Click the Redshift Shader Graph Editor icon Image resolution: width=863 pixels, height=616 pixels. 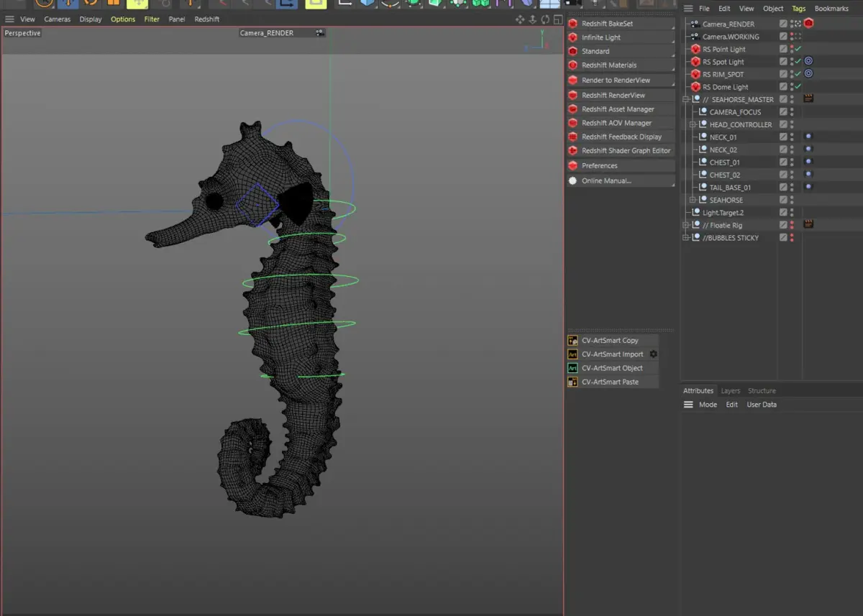573,151
